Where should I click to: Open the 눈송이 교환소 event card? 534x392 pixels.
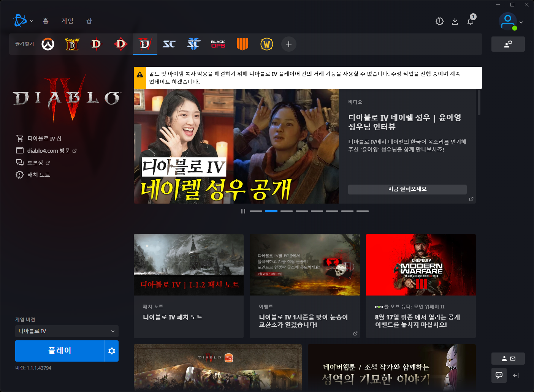click(305, 286)
